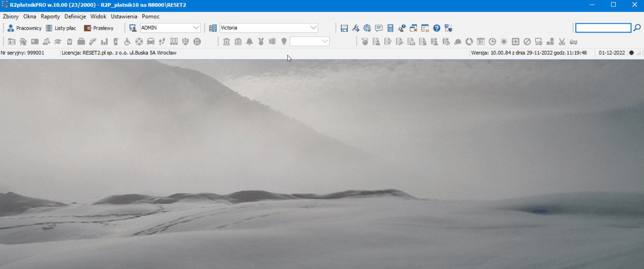This screenshot has height=269, width=644.
Task: Open the Definicje menu
Action: [75, 16]
